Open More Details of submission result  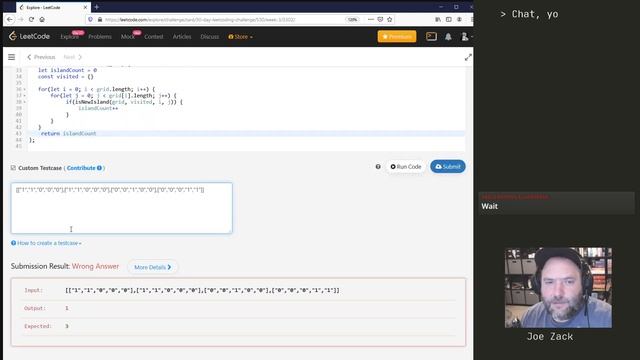coord(152,267)
